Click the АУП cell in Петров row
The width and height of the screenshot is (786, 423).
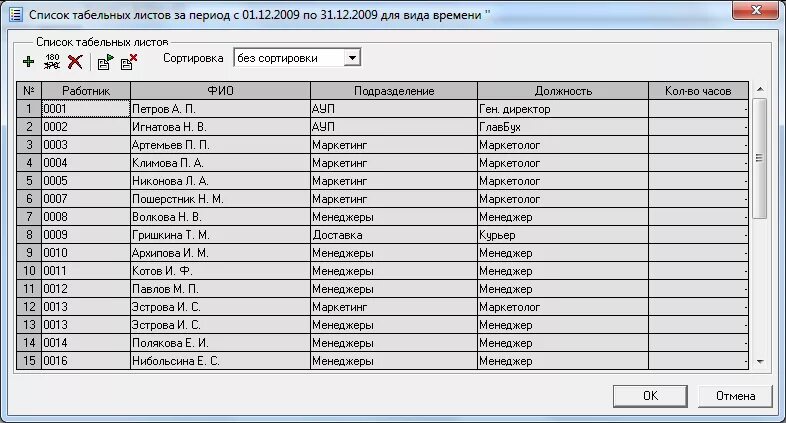[394, 109]
